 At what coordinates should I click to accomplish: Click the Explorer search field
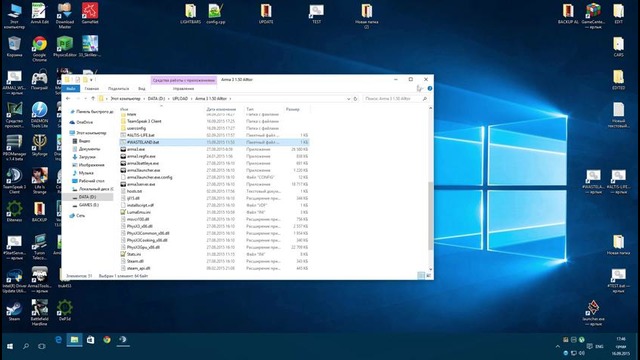[395, 99]
